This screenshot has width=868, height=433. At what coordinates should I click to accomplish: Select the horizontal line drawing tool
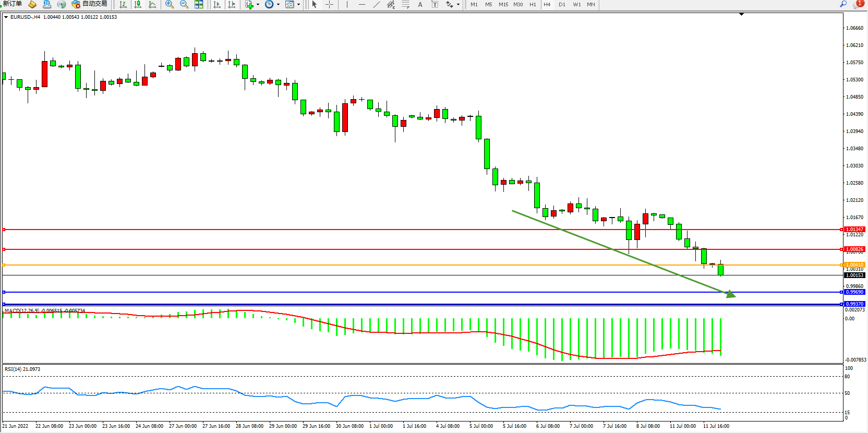click(361, 4)
